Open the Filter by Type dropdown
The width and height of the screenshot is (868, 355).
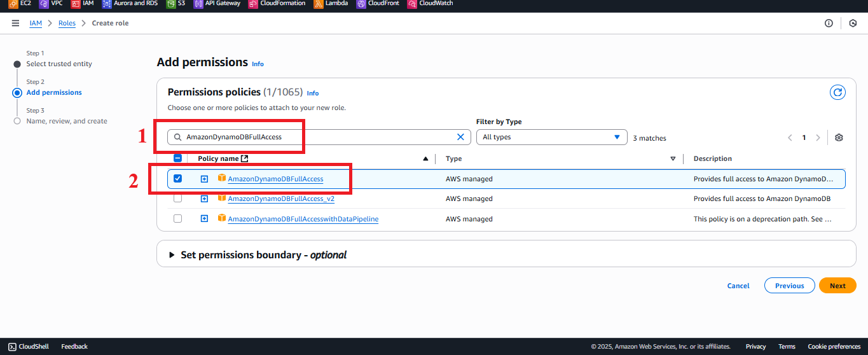tap(551, 137)
